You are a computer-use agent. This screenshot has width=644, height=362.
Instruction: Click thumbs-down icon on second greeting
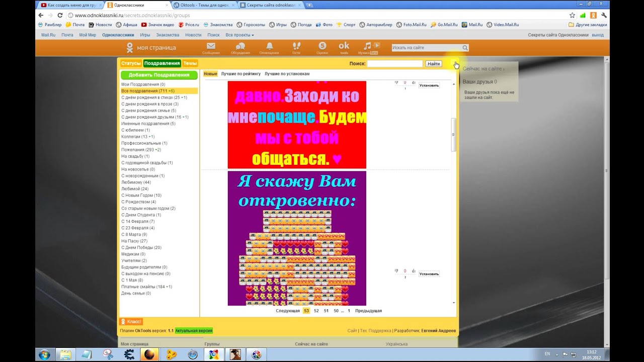[396, 271]
